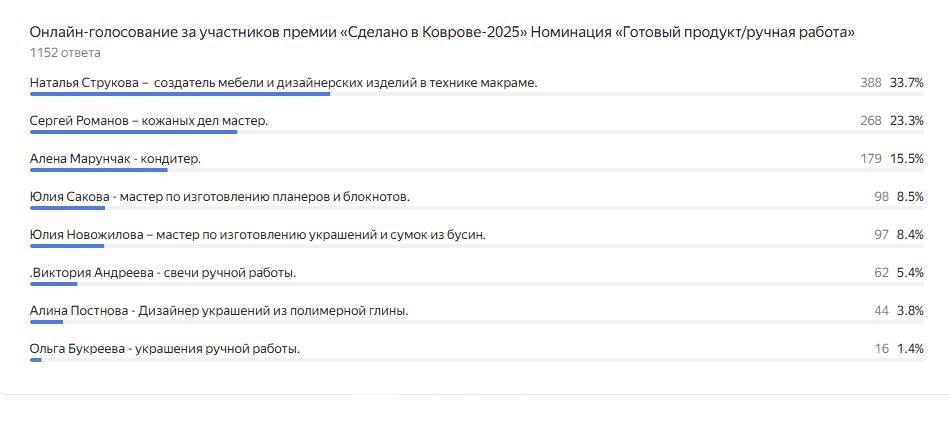Click the poll title about «Сделано в Коврове-2025»
This screenshot has height=422, width=949.
(x=442, y=33)
